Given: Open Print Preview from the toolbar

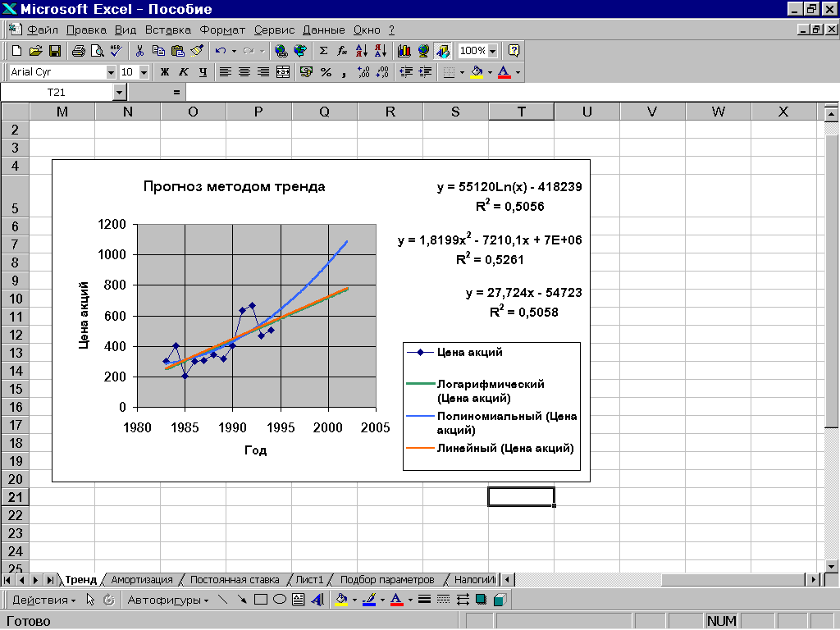Looking at the screenshot, I should (x=97, y=51).
